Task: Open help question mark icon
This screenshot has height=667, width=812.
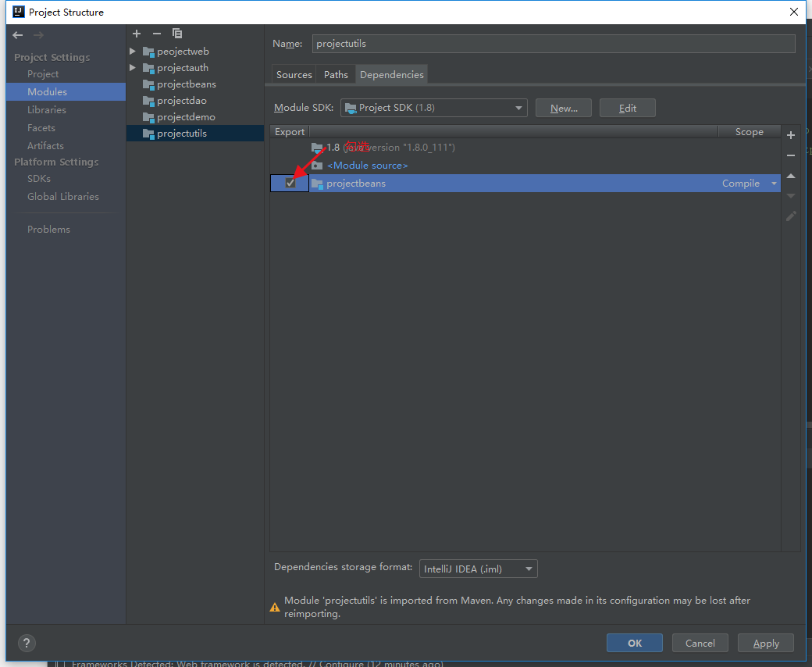Action: point(27,644)
